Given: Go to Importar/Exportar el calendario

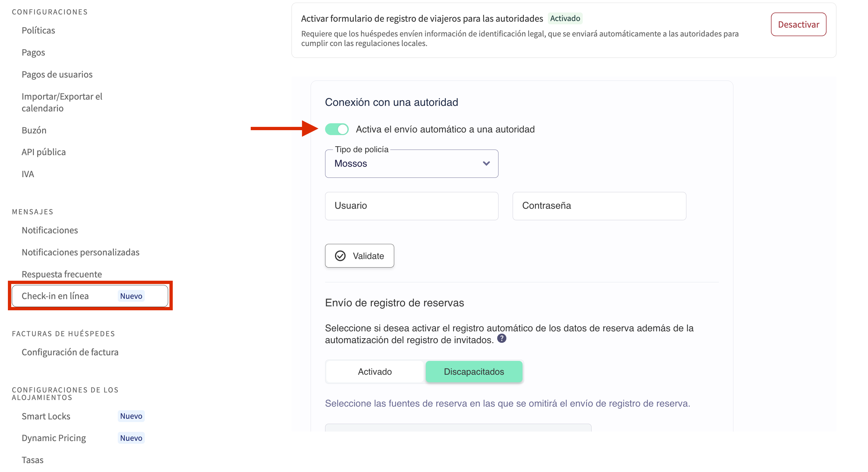Looking at the screenshot, I should [x=62, y=102].
